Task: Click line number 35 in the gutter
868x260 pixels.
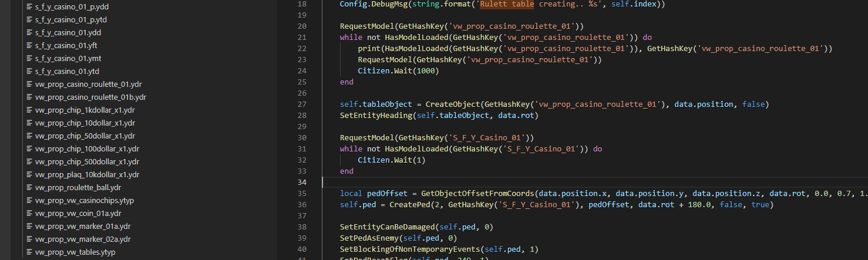Action: coord(302,194)
